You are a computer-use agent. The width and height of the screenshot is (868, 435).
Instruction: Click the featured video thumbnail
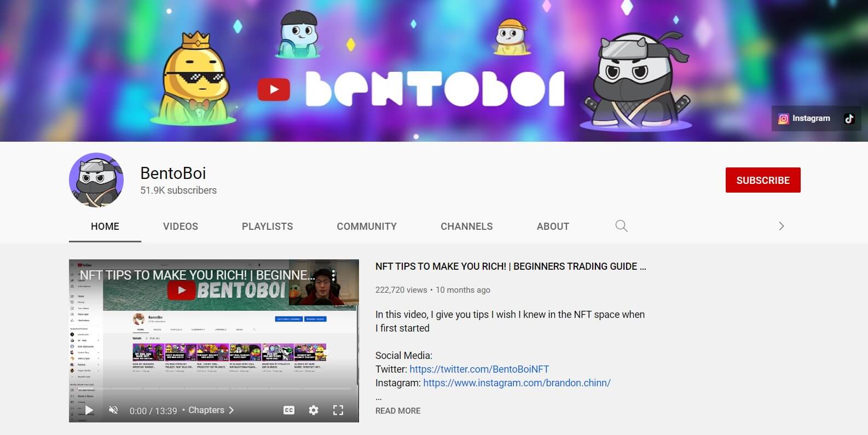214,341
